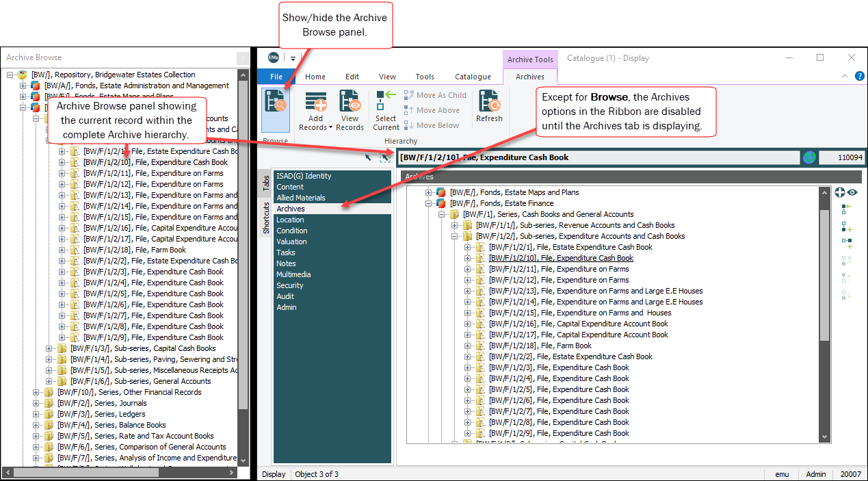Click the Browse icon in the ribbon

pos(276,109)
